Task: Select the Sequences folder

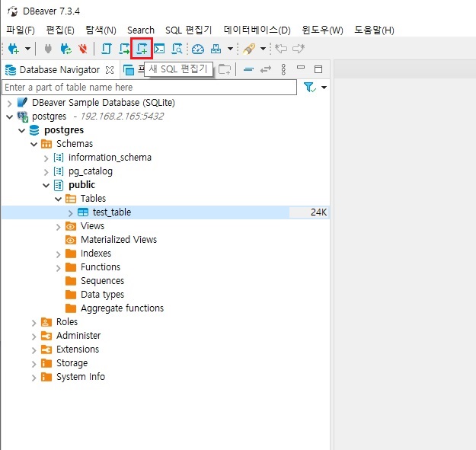Action: [102, 281]
